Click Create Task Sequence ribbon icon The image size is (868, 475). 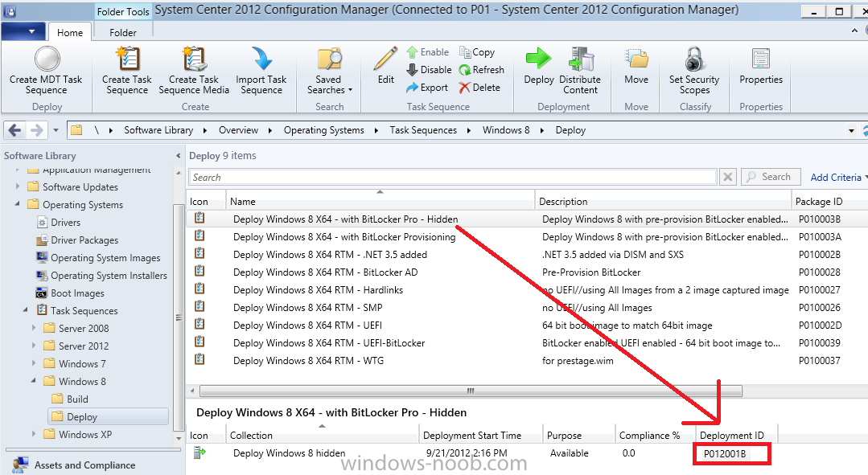127,59
